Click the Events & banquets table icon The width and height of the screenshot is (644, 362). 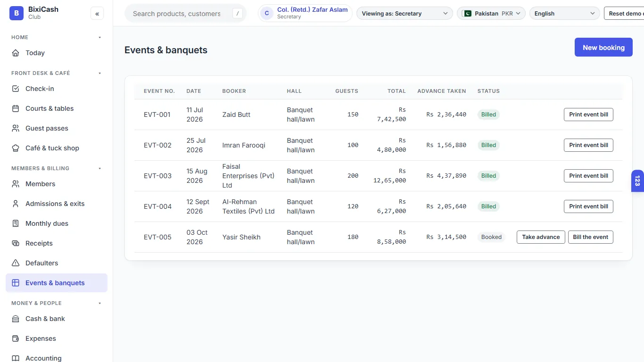click(16, 283)
